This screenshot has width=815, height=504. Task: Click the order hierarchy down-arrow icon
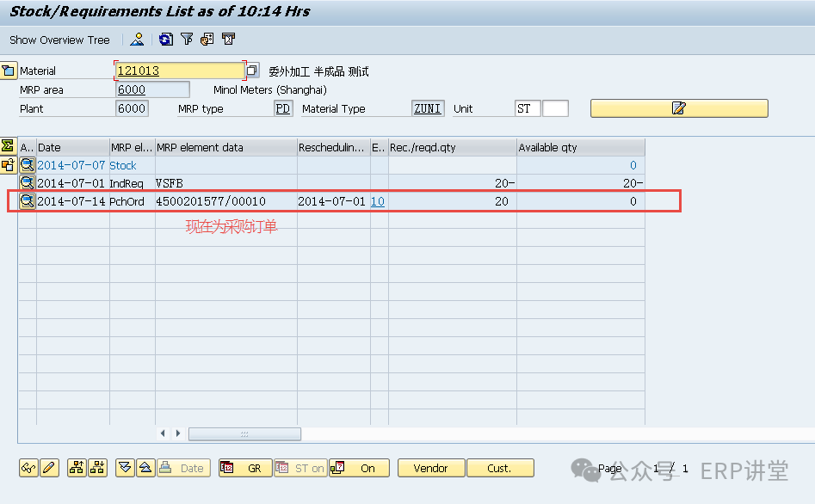(98, 468)
